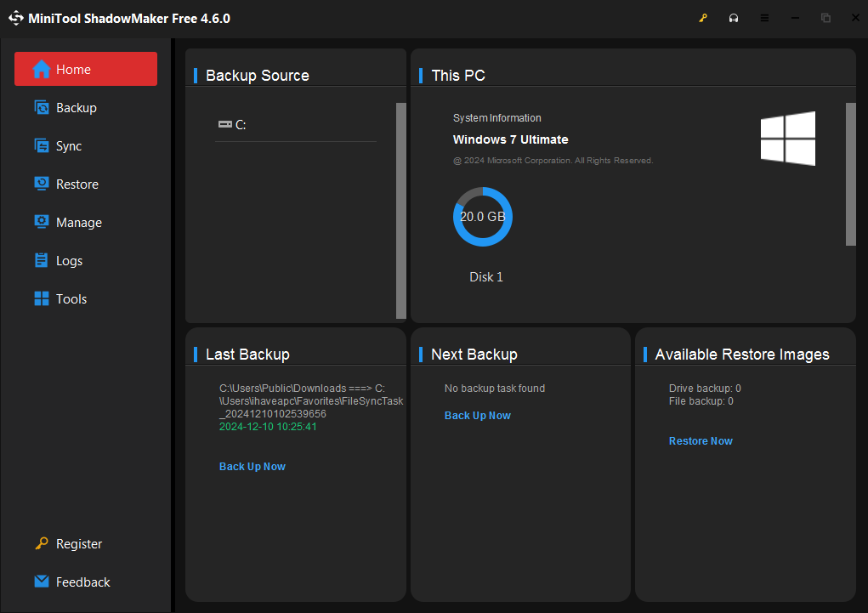
Task: Click the System Information label
Action: [x=497, y=118]
